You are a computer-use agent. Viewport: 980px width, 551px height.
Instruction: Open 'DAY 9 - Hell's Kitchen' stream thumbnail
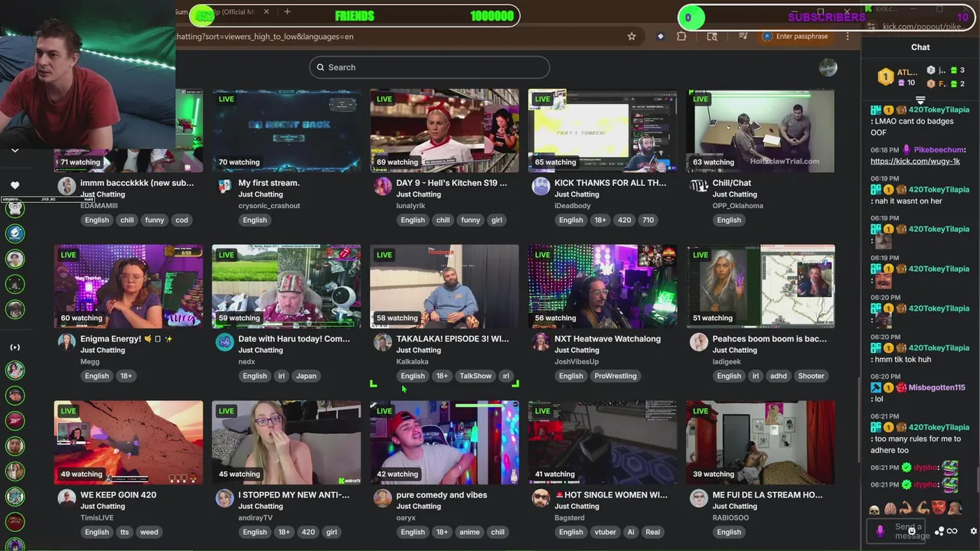point(444,131)
